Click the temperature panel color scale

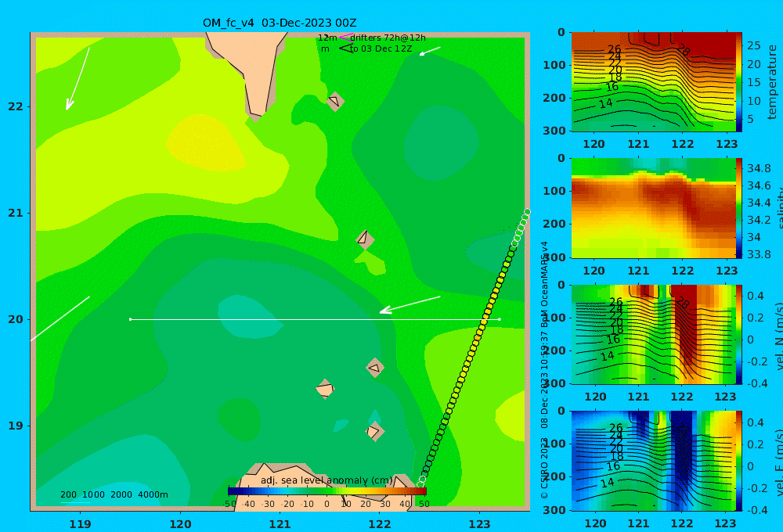coord(739,82)
